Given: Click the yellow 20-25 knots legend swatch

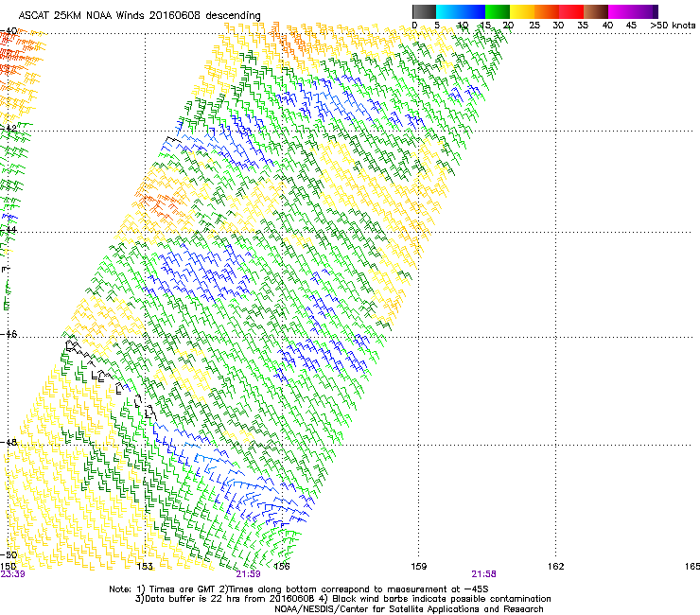Looking at the screenshot, I should pyautogui.click(x=522, y=11).
